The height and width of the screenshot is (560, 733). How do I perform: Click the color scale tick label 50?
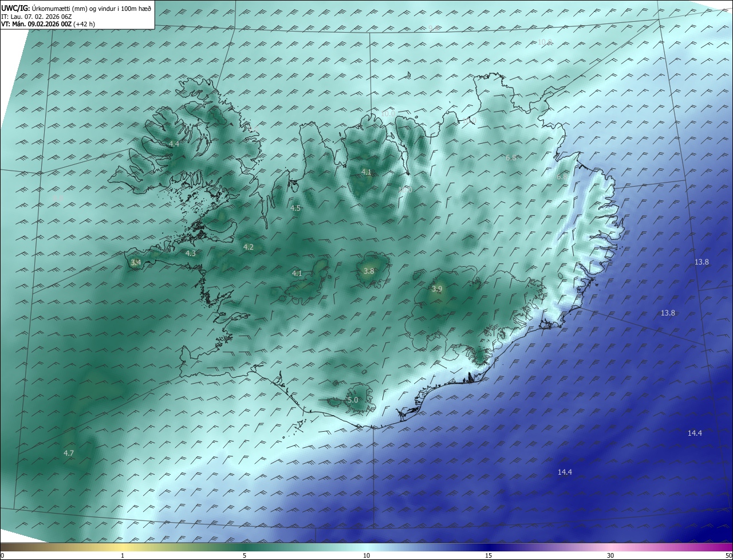pyautogui.click(x=728, y=555)
